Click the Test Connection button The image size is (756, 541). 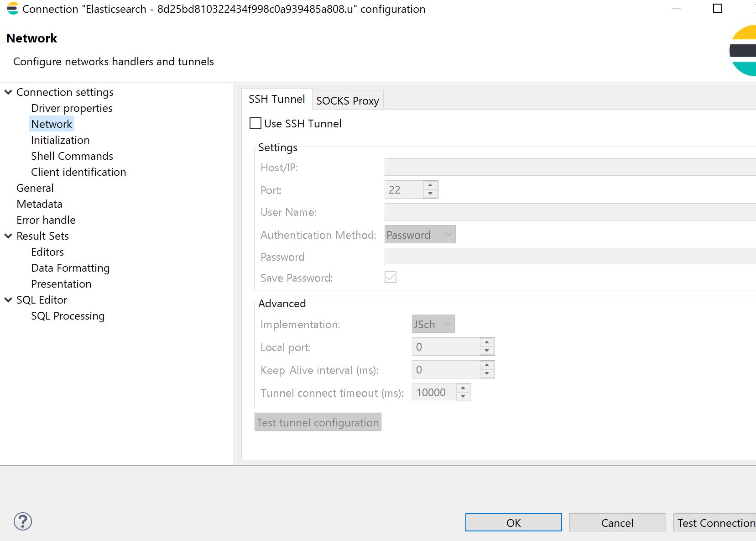714,522
